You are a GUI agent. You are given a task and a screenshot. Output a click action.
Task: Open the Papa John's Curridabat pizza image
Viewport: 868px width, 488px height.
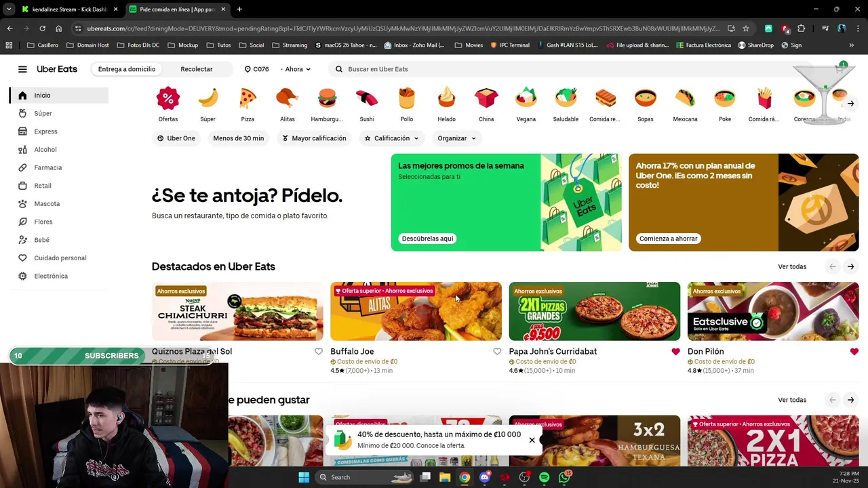595,311
